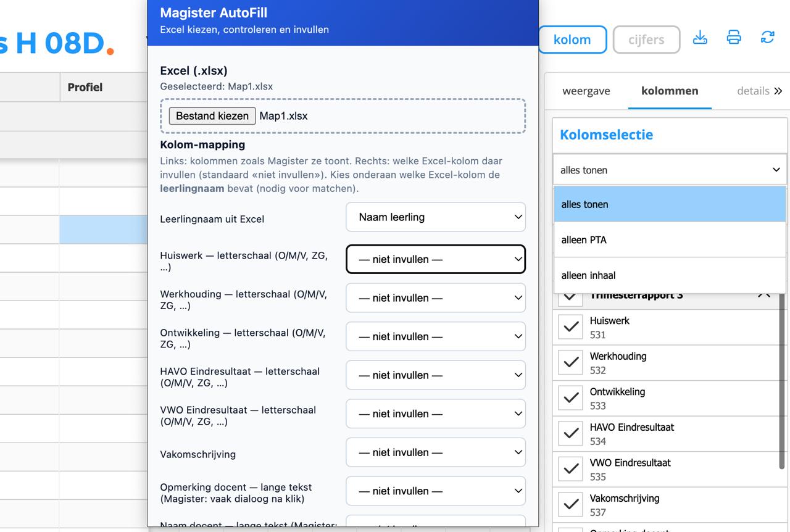This screenshot has width=790, height=532.
Task: Expand more tabs with the double chevron
Action: tap(778, 91)
